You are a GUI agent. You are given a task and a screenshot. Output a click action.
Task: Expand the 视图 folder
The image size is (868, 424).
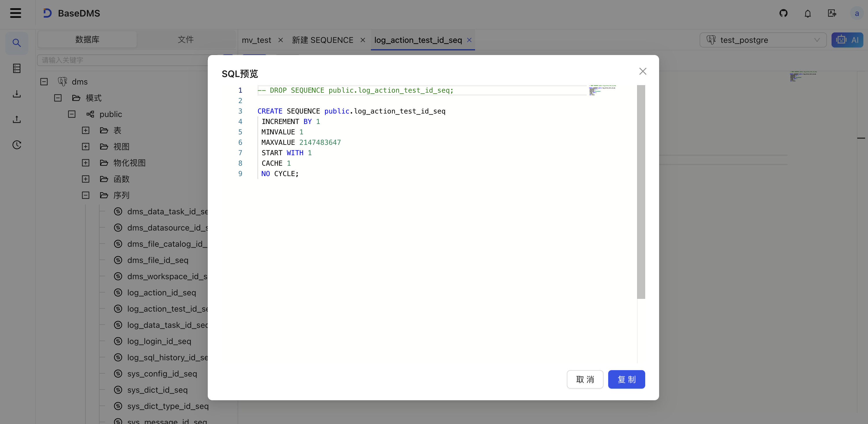tap(86, 146)
